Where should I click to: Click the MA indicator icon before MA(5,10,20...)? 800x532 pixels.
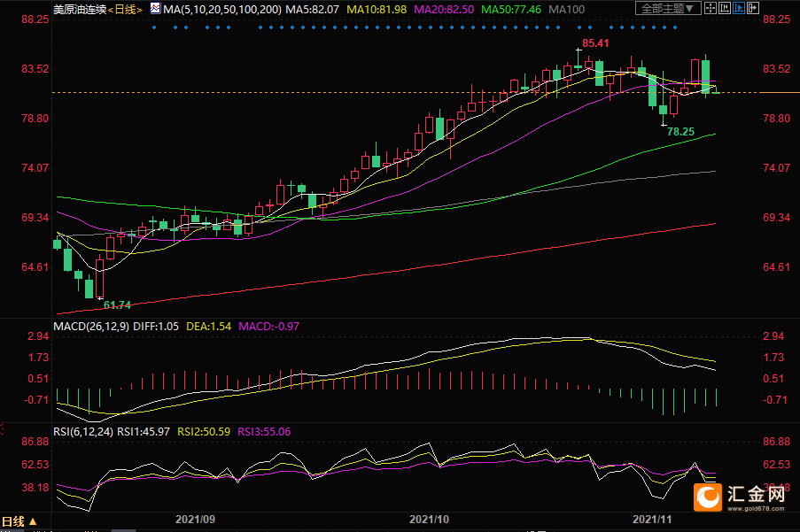pyautogui.click(x=155, y=9)
